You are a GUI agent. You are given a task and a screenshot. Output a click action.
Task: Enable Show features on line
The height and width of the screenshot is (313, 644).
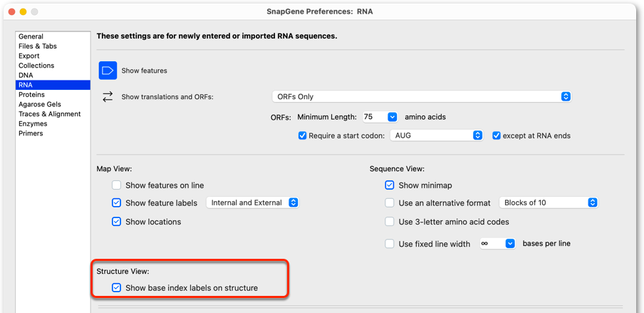click(117, 185)
